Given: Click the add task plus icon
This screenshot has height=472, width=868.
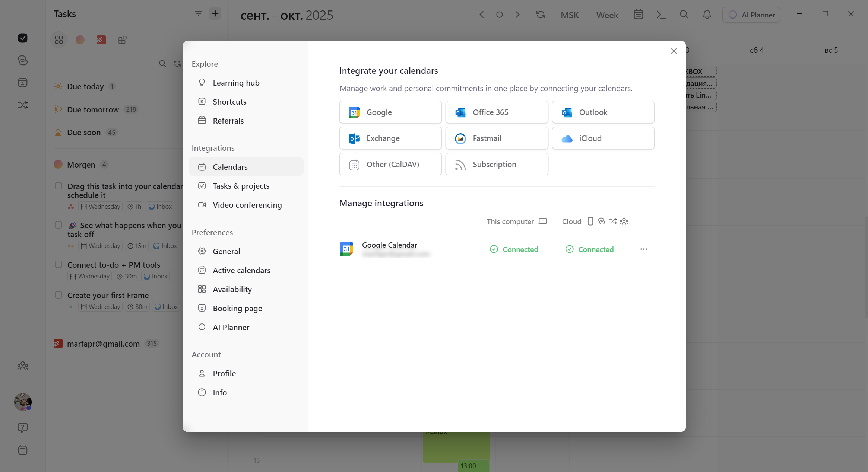Looking at the screenshot, I should pyautogui.click(x=215, y=14).
